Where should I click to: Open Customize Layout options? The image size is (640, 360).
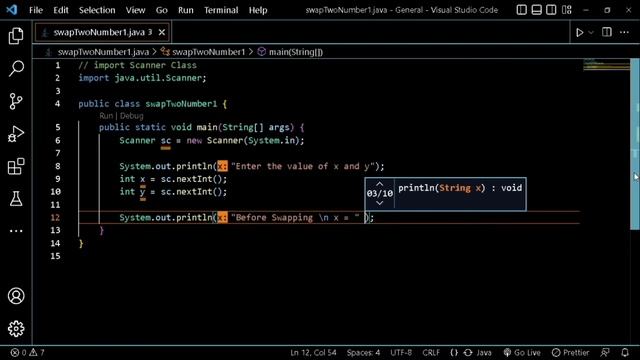(x=567, y=10)
